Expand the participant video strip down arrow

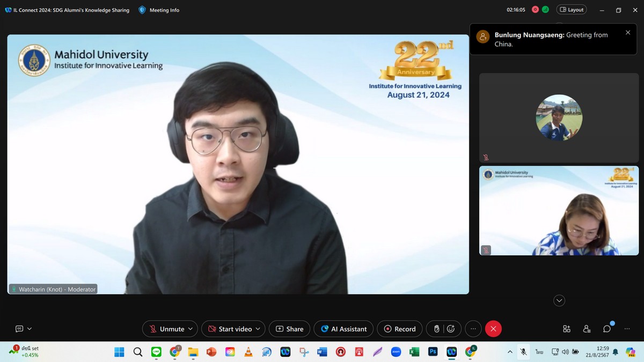pos(559,300)
